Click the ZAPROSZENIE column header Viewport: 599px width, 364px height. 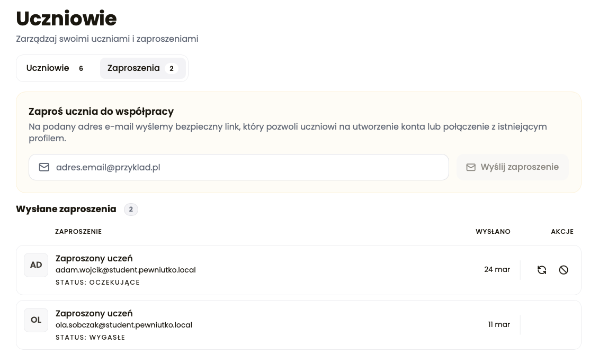(78, 232)
